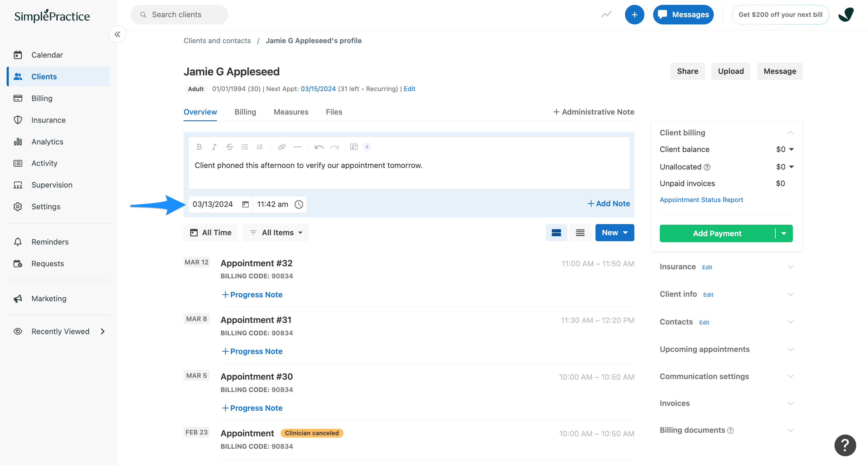Open the Add Payment dropdown arrow
The height and width of the screenshot is (465, 868).
pos(784,233)
